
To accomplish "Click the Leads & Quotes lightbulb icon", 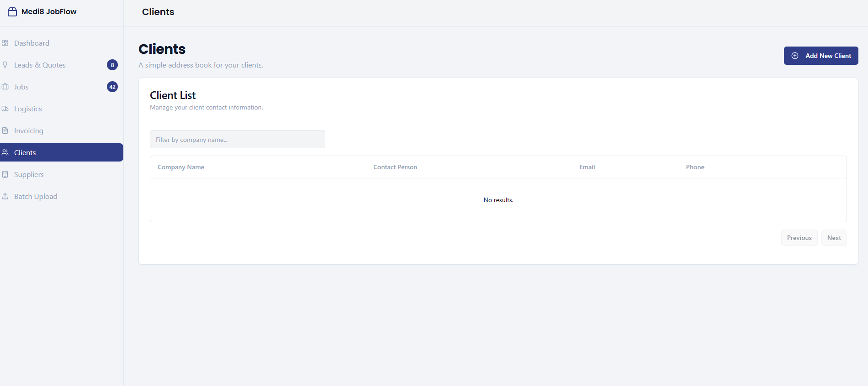I will (x=5, y=65).
